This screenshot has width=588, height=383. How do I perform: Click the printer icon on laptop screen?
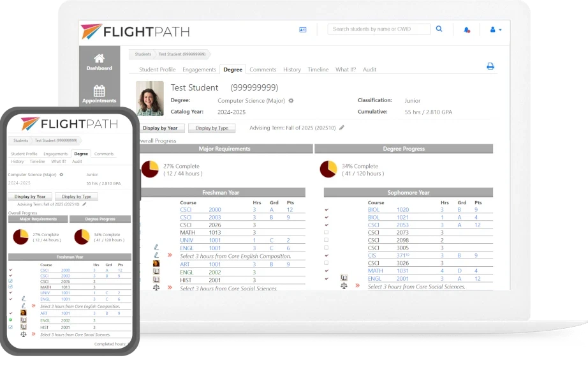click(x=490, y=66)
